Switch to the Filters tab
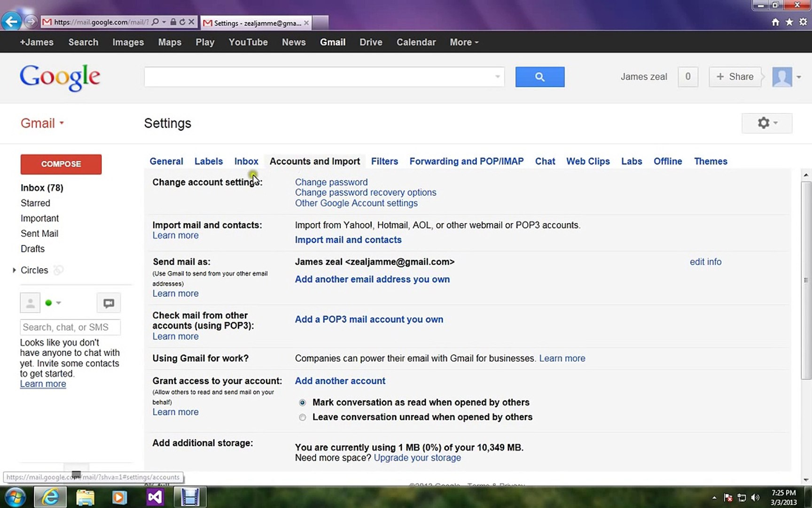The image size is (812, 508). point(384,161)
